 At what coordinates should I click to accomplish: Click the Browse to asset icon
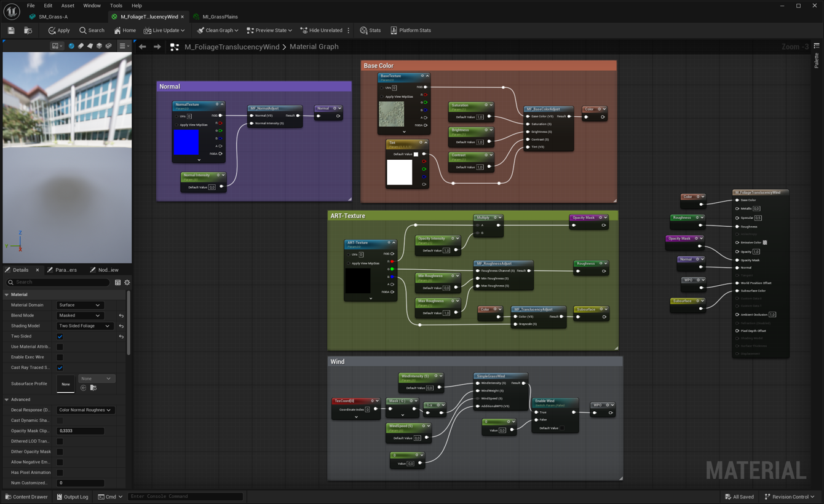click(28, 30)
